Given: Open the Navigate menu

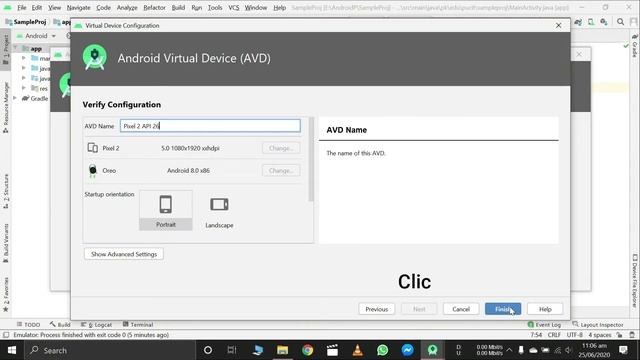Looking at the screenshot, I should 78,7.
